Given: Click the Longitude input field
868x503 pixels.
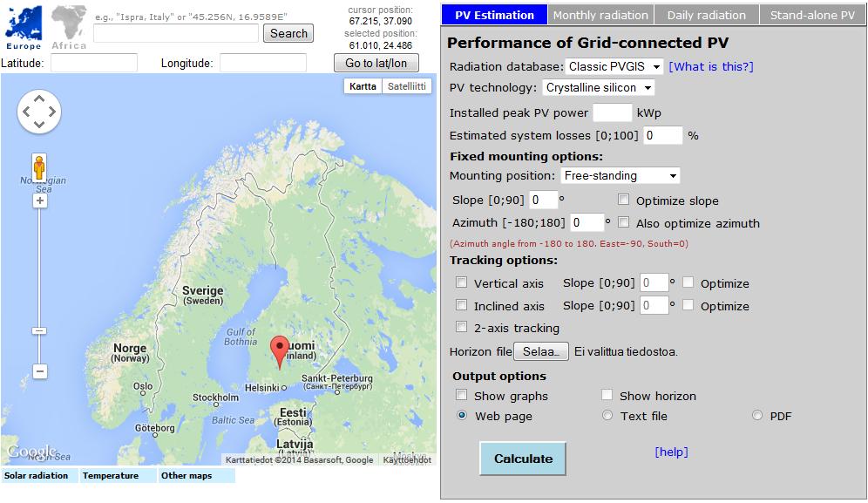Looking at the screenshot, I should pyautogui.click(x=263, y=63).
